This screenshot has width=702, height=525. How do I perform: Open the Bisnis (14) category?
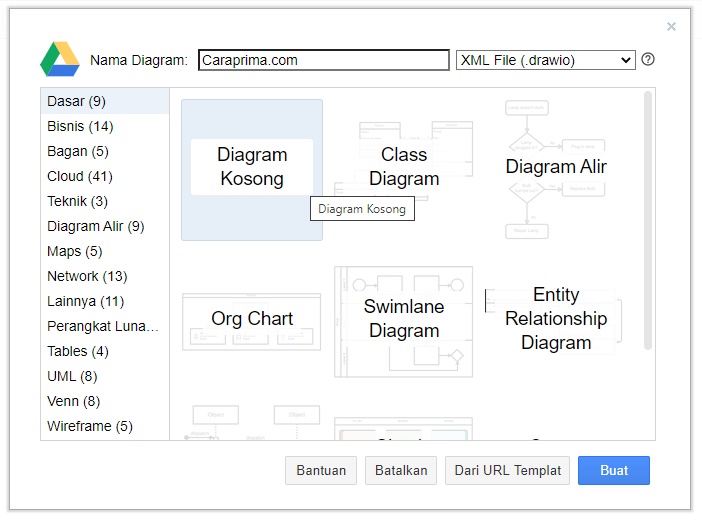[x=80, y=126]
